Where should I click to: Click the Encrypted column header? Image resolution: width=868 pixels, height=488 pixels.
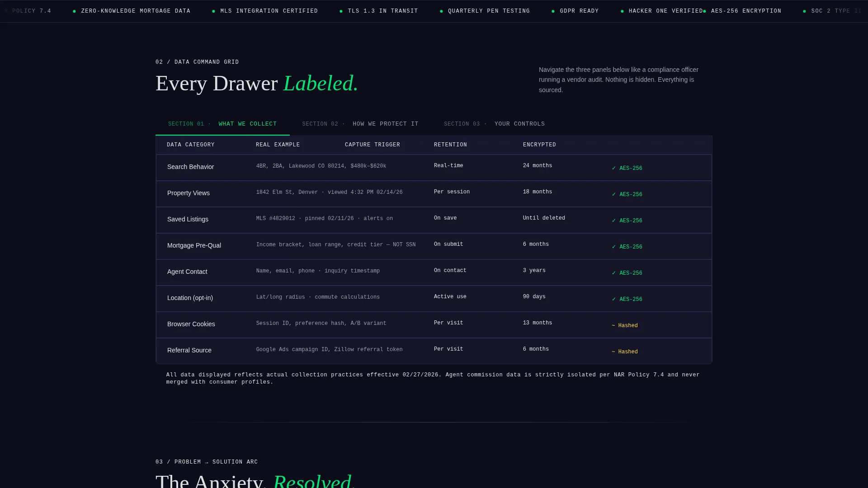tap(539, 145)
